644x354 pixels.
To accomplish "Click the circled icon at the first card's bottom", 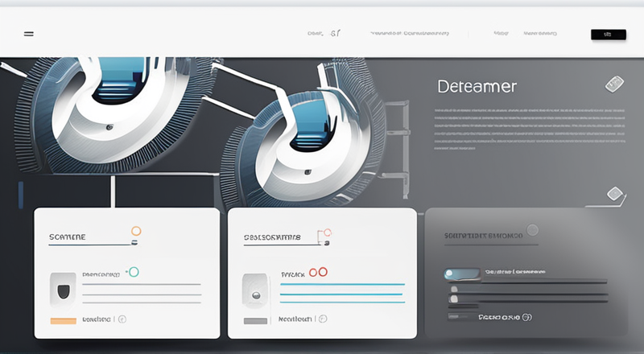I will 122,319.
